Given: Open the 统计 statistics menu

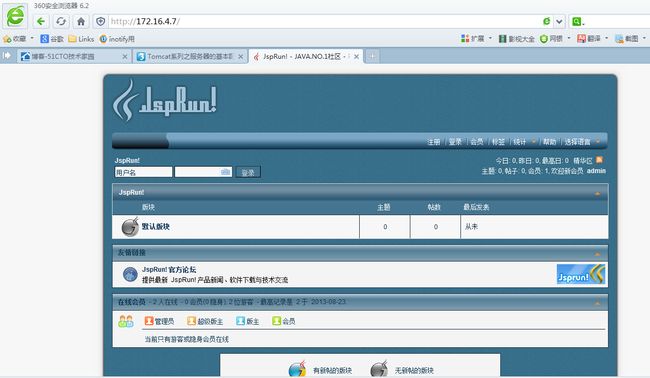Looking at the screenshot, I should [520, 142].
